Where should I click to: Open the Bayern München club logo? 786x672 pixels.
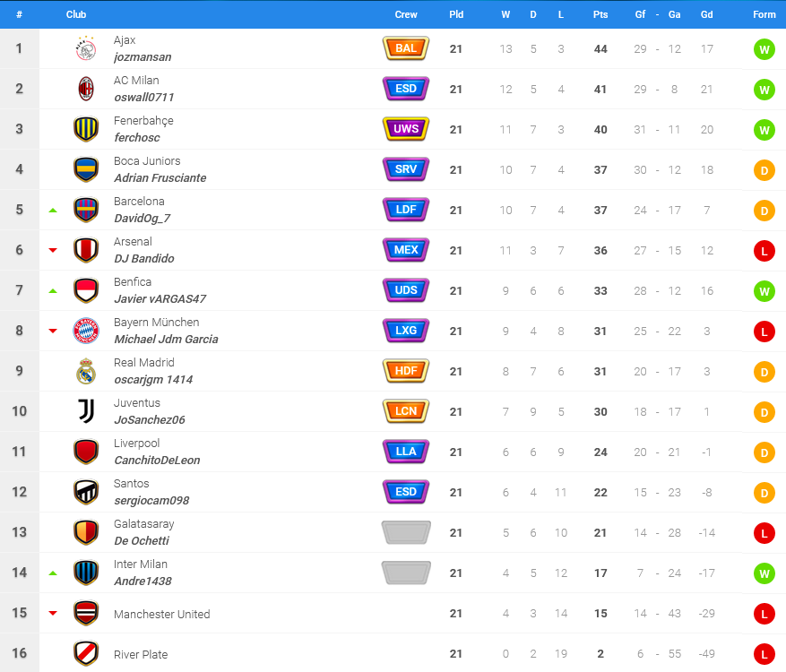[86, 331]
